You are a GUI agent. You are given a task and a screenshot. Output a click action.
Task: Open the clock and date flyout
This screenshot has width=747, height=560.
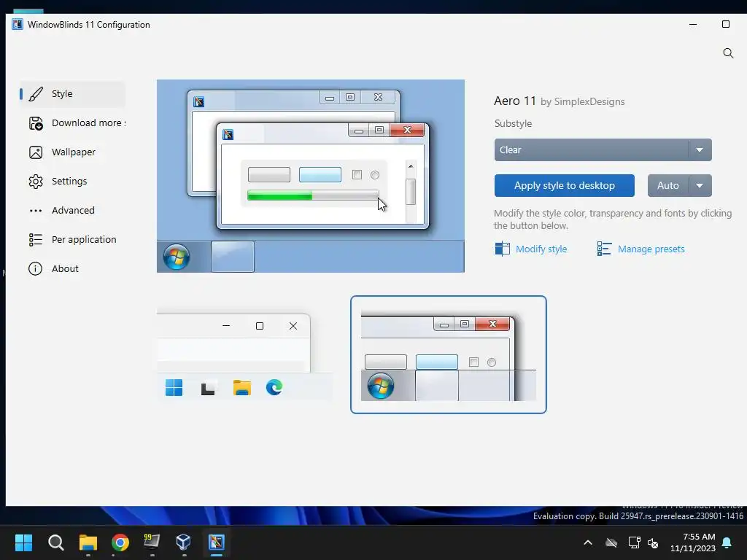693,542
